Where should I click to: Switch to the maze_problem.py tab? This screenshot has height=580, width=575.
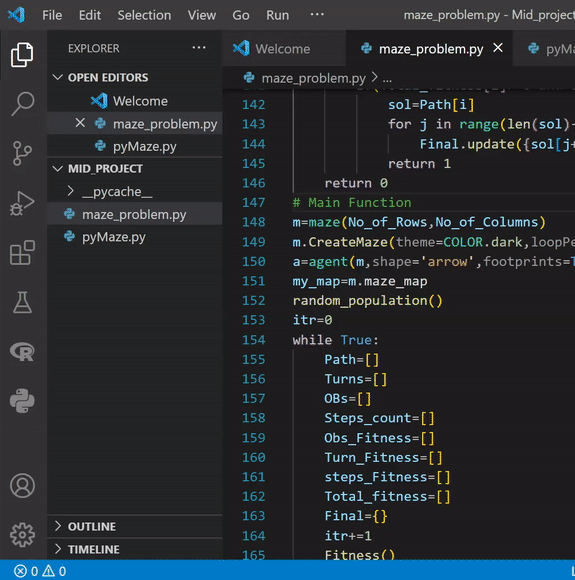tap(429, 48)
